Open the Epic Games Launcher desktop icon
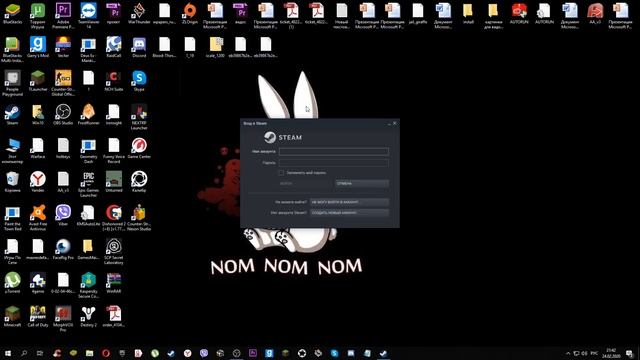Viewport: 640px width, 360px height. click(88, 184)
